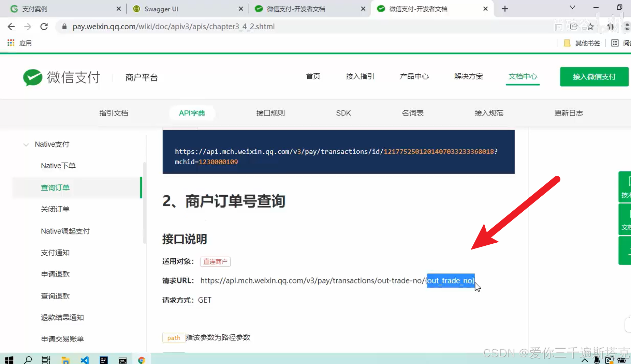Select the API字典 sub-tab
Screen dimensions: 631x364
[x=192, y=113]
